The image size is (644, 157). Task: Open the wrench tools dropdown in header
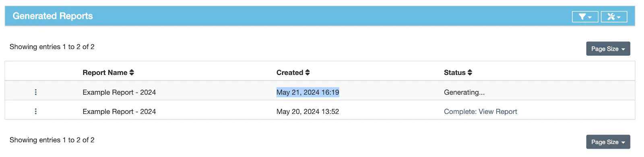[614, 17]
